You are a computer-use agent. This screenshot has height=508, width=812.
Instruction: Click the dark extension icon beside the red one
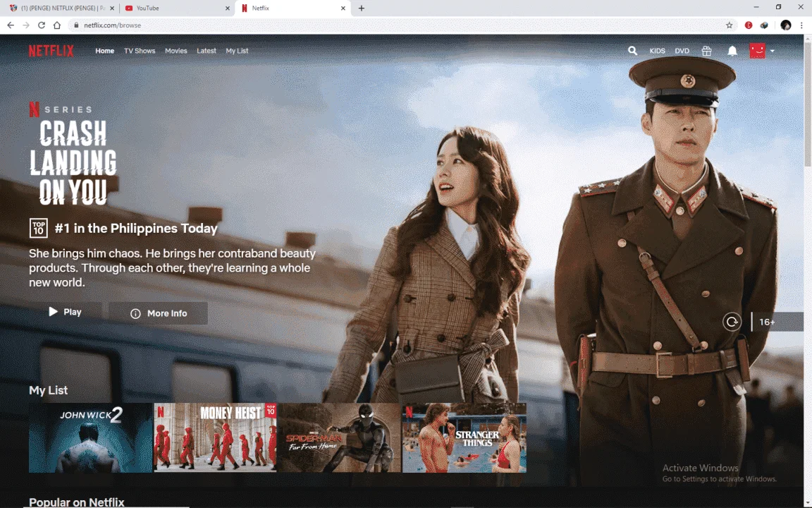tap(764, 25)
